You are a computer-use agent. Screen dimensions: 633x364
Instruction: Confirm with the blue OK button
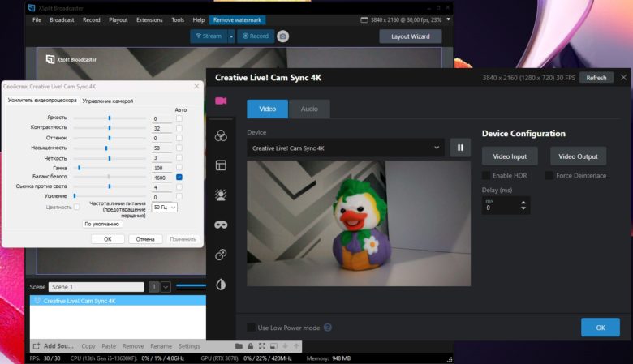[x=601, y=328]
